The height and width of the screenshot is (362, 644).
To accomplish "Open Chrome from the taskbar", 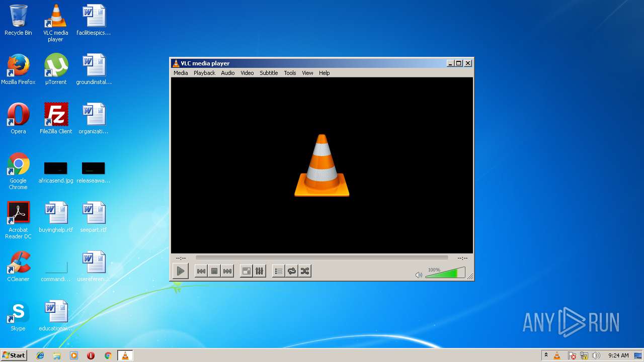I will click(x=108, y=355).
